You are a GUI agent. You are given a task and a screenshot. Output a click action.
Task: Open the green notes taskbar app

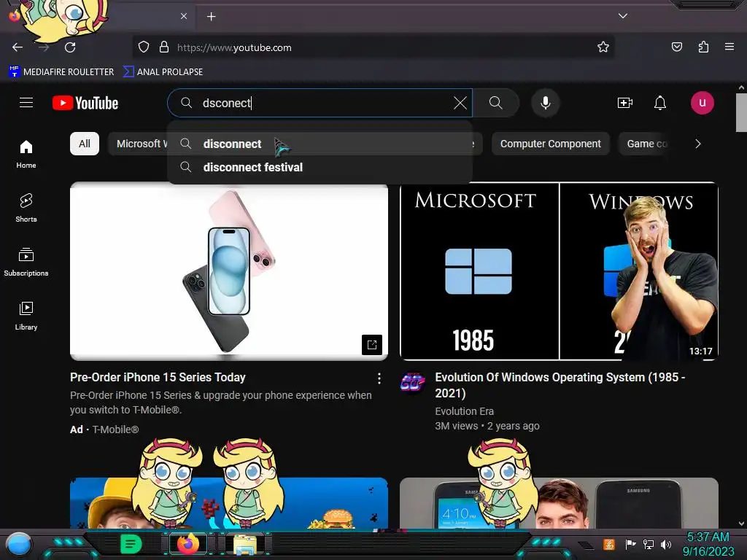click(x=131, y=544)
